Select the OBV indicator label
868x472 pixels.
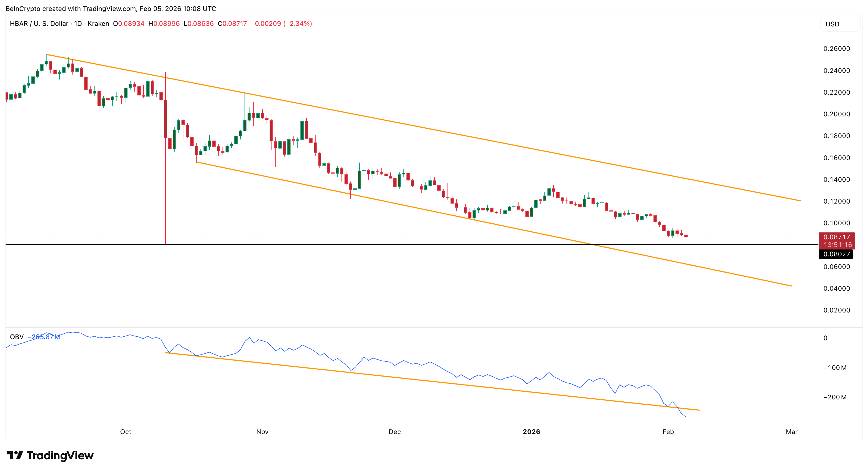coord(16,337)
